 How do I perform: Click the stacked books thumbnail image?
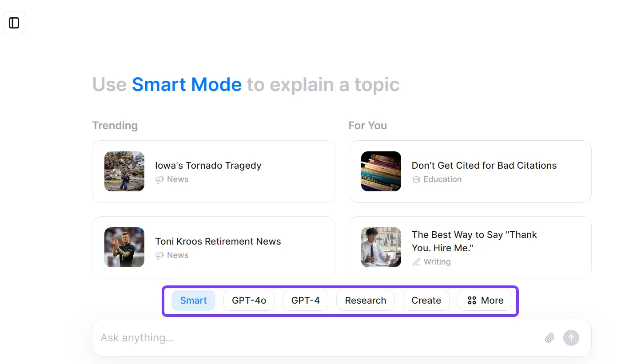pos(381,171)
